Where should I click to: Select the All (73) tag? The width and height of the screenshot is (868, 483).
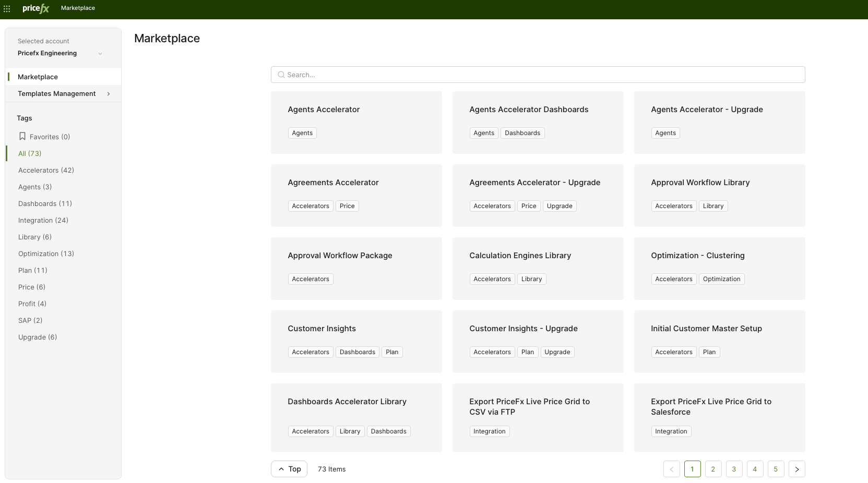tap(30, 153)
